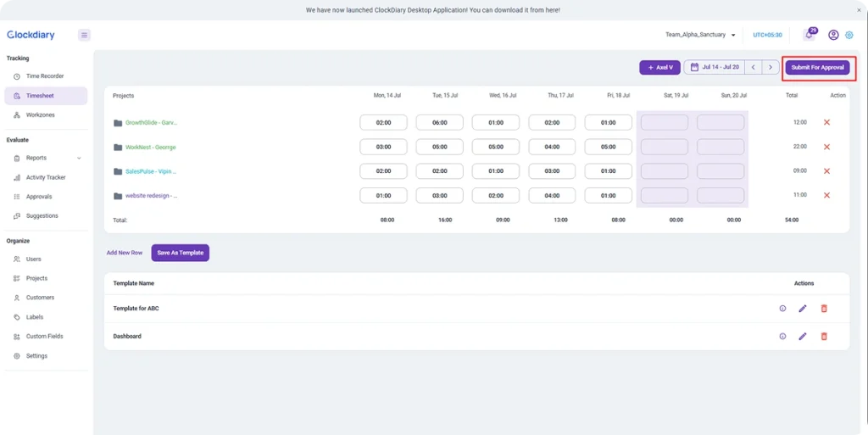This screenshot has width=868, height=435.
Task: Open Users under Organize
Action: coord(46,259)
